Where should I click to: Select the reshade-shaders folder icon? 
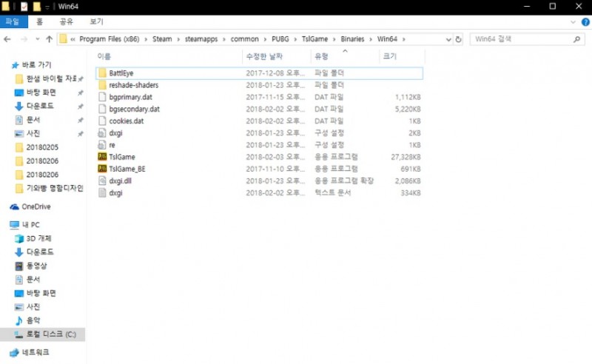pyautogui.click(x=102, y=85)
